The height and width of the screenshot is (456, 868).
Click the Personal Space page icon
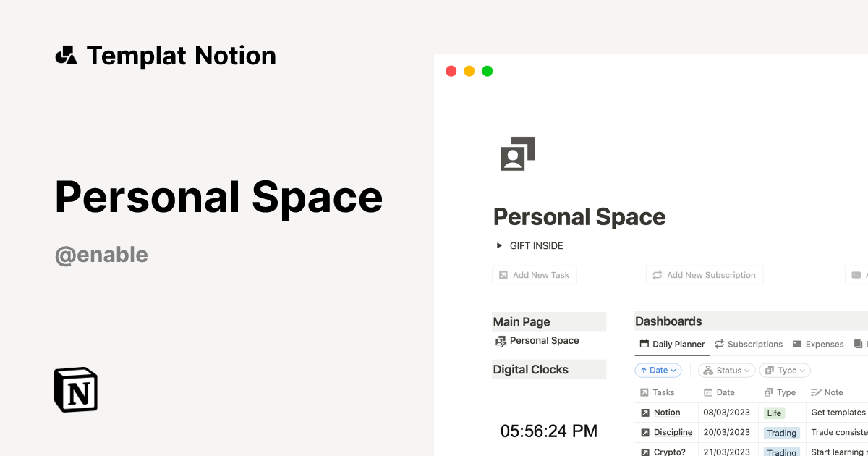518,153
